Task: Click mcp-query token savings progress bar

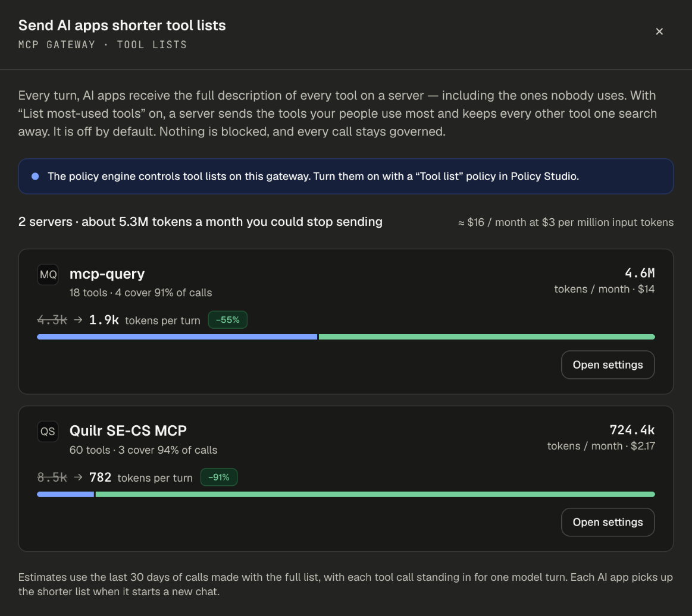Action: [x=346, y=337]
